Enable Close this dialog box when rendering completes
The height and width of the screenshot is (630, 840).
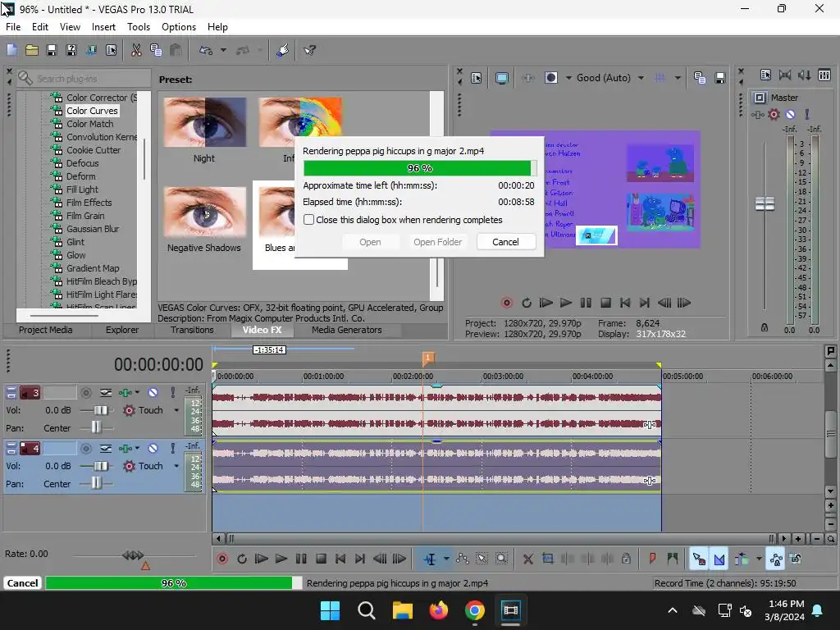[x=308, y=220]
